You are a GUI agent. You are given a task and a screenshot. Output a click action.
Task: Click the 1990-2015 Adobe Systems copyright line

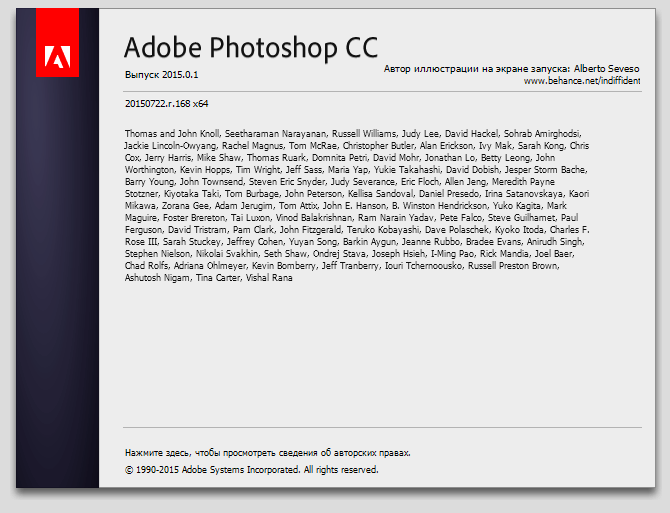pyautogui.click(x=252, y=470)
